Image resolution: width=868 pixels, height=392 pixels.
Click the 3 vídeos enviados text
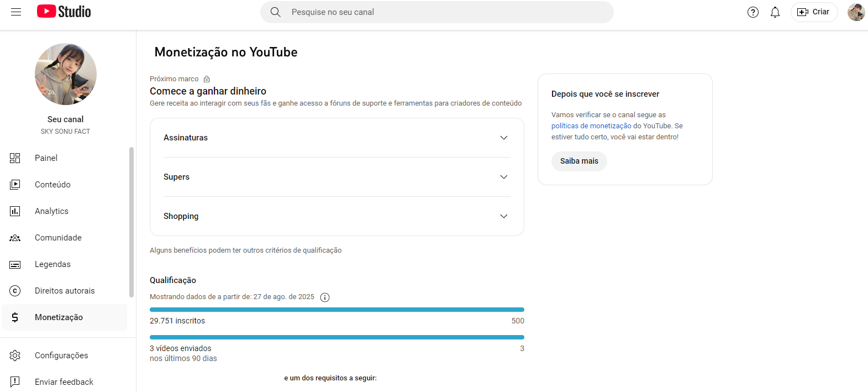pyautogui.click(x=181, y=348)
